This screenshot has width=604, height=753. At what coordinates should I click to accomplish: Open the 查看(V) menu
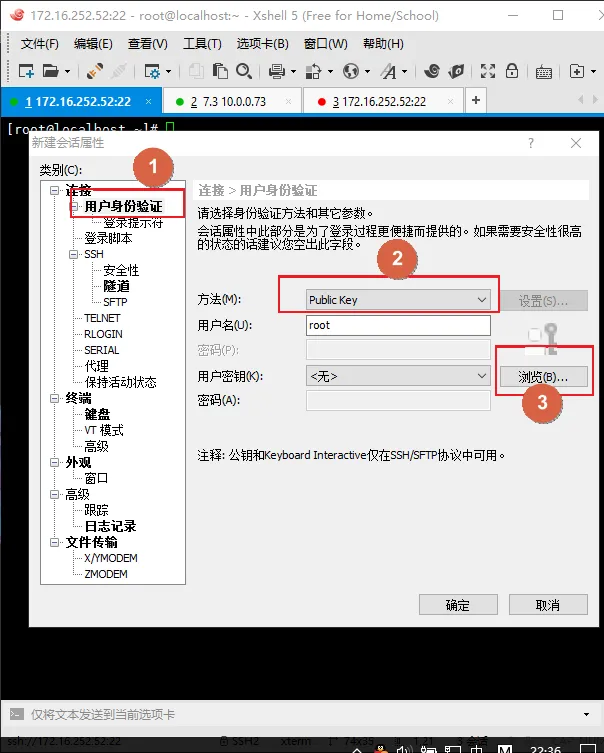point(147,44)
